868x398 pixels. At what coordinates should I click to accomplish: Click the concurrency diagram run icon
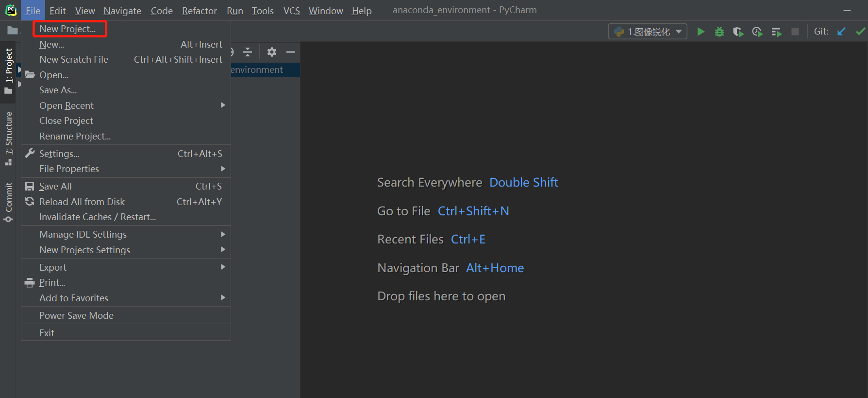pyautogui.click(x=776, y=32)
